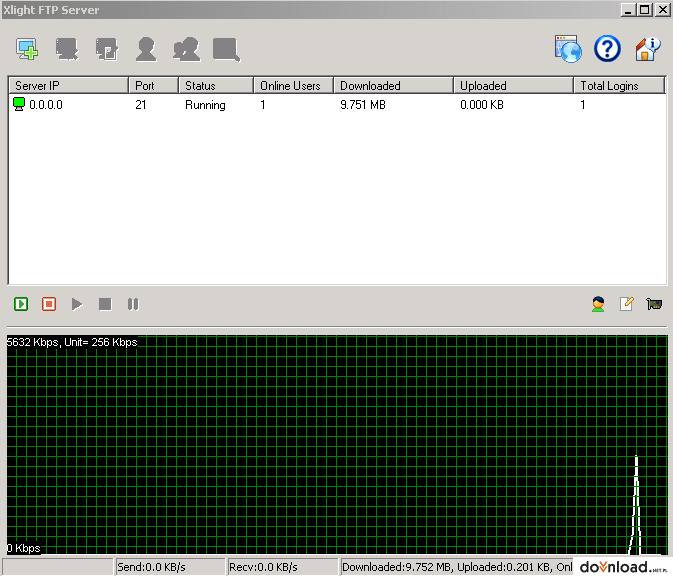Open the home info icon
Viewport: 673px width, 576px height.
point(648,49)
